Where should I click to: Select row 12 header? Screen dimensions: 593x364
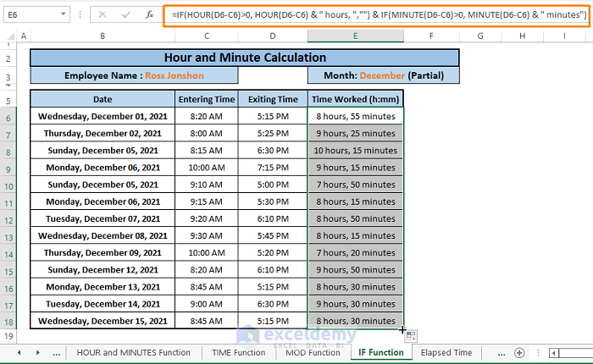pyautogui.click(x=8, y=220)
